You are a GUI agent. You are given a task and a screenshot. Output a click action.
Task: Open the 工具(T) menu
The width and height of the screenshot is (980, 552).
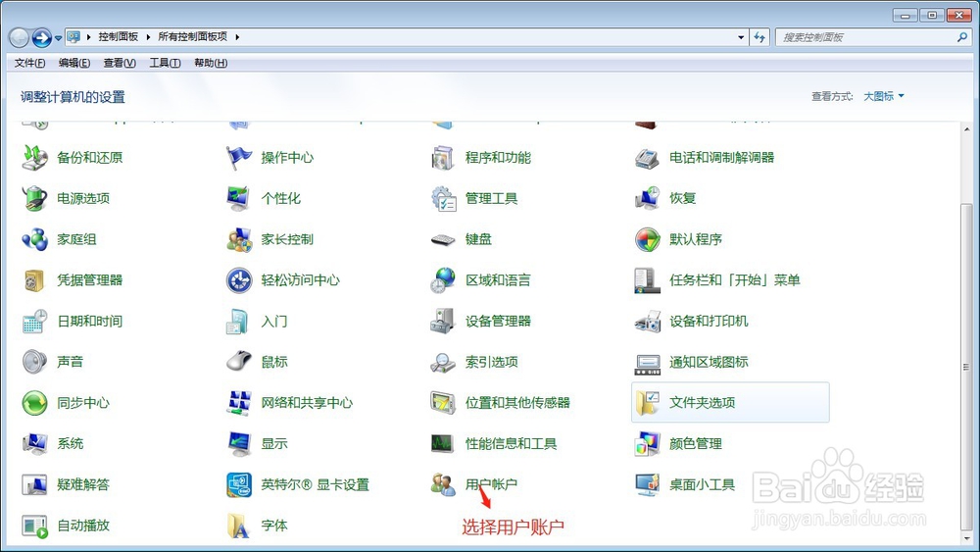point(165,63)
